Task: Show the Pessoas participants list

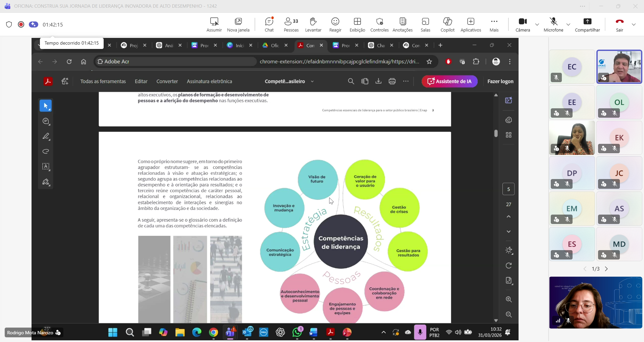Action: (291, 24)
